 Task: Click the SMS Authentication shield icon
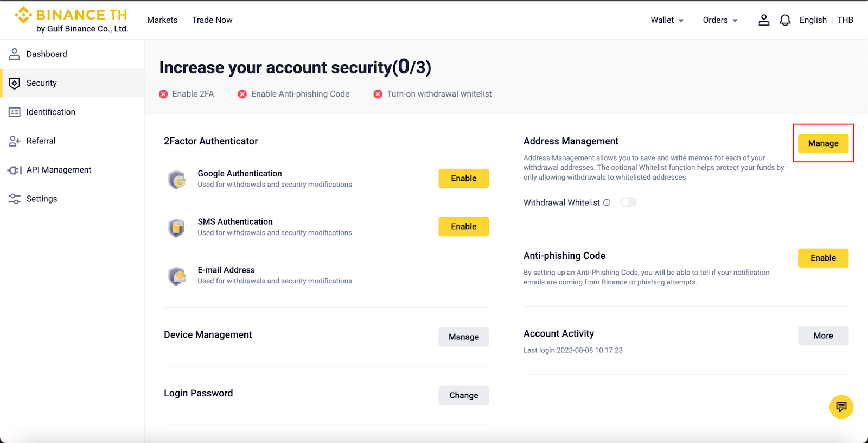(x=177, y=227)
